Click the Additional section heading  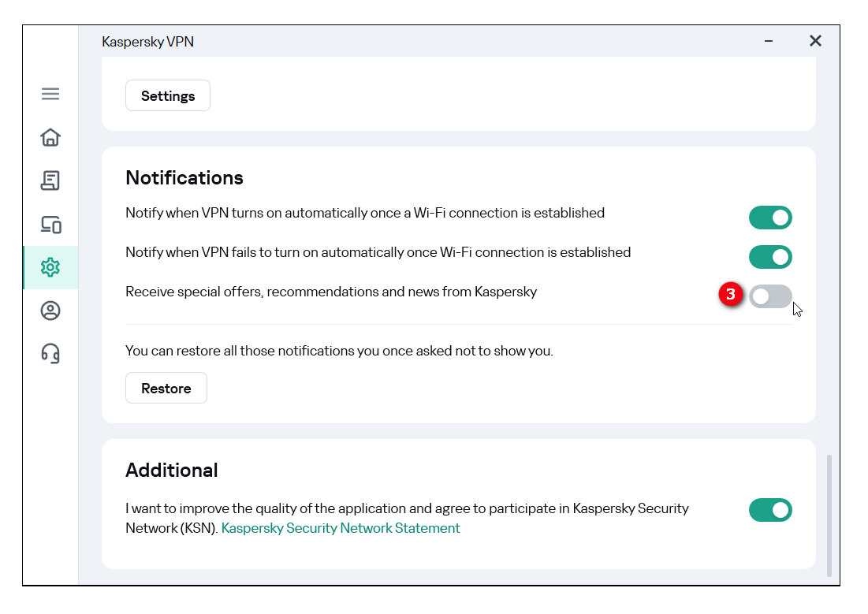[172, 471]
